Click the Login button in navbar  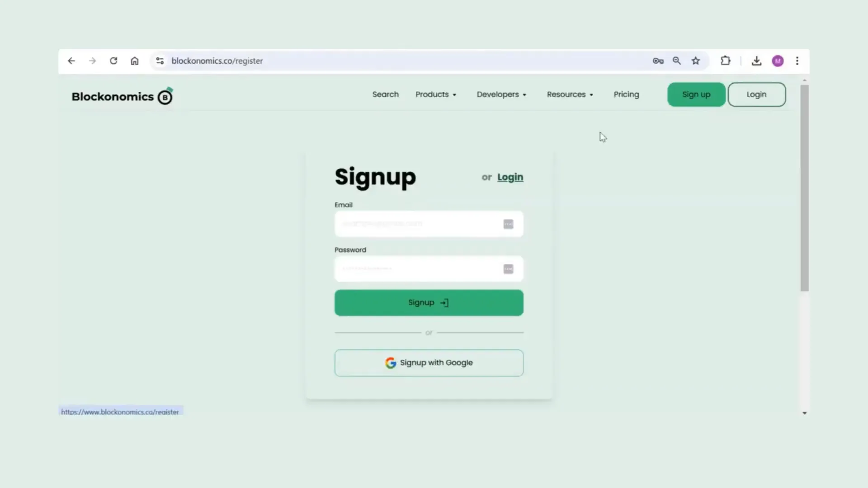756,94
